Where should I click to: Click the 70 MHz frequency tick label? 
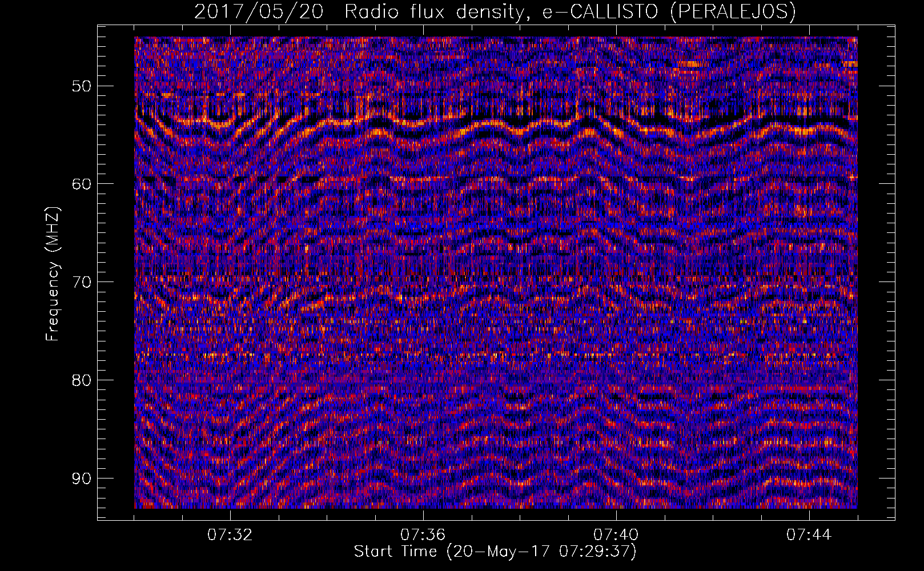(81, 282)
